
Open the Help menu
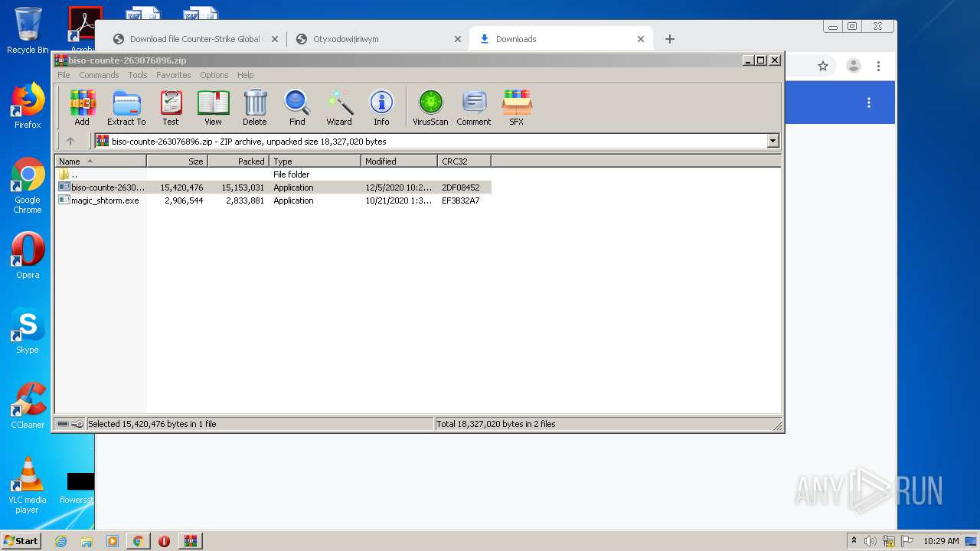pyautogui.click(x=245, y=75)
